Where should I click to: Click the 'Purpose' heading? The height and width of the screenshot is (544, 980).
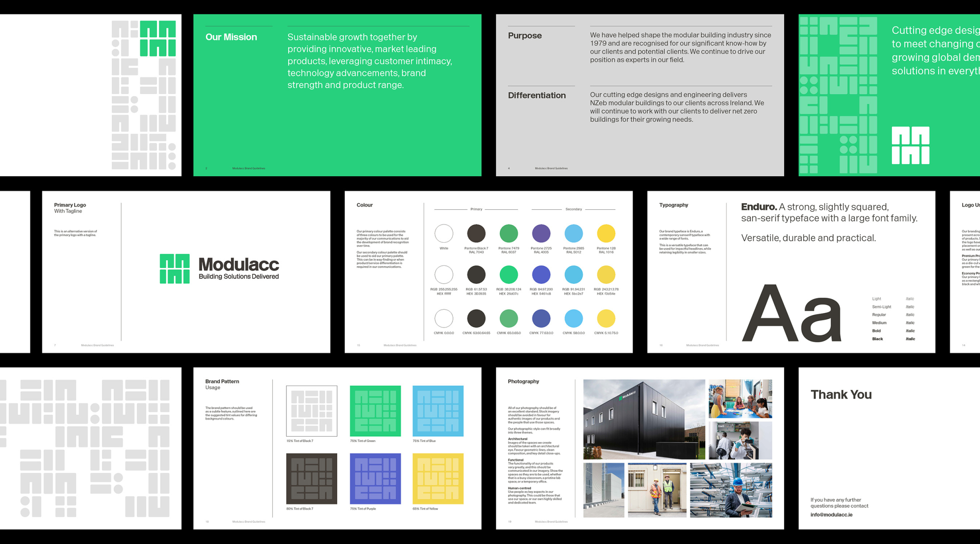525,36
